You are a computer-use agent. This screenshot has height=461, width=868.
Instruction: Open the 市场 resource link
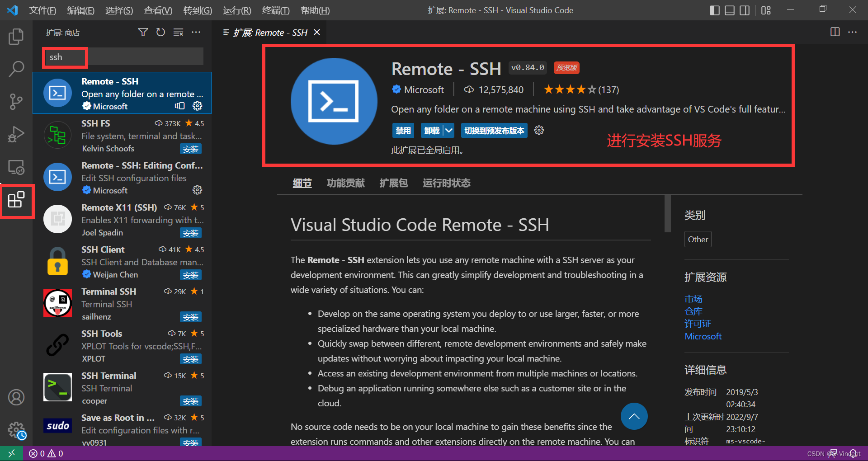click(x=693, y=299)
